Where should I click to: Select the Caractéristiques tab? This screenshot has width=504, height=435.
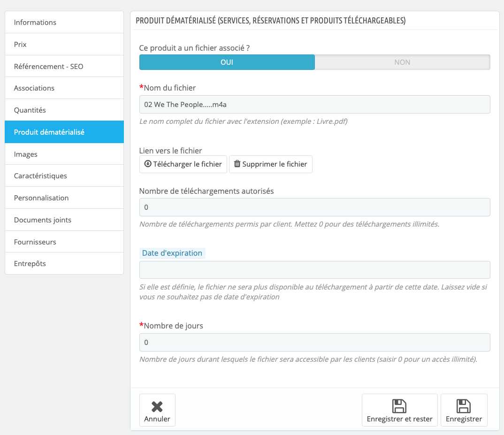pos(64,176)
